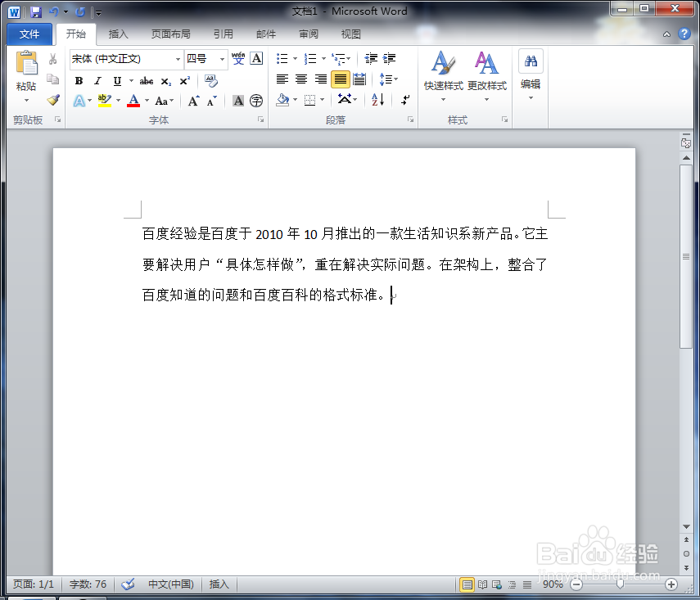Viewport: 700px width, 600px height.
Task: Open the font color dropdown arrow
Action: 147,101
